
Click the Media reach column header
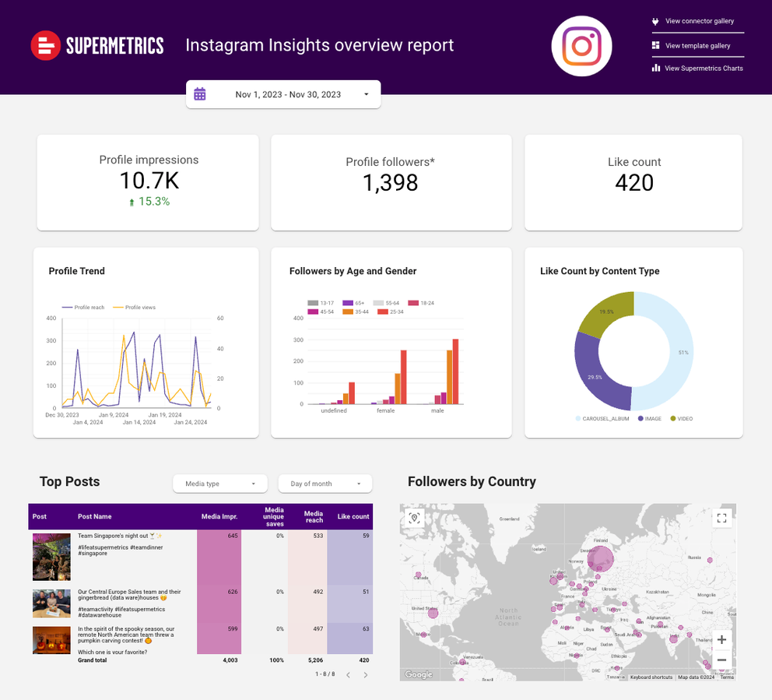coord(314,516)
